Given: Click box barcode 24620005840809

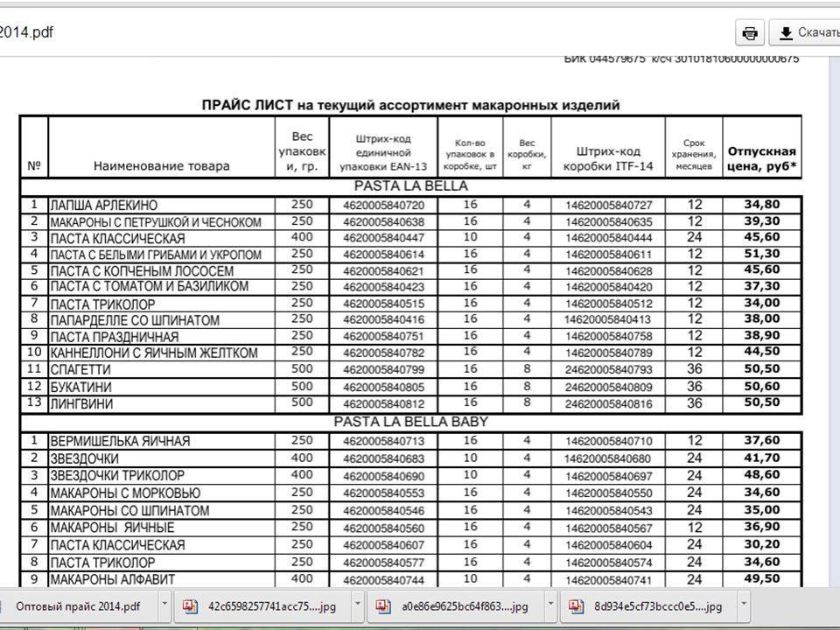Looking at the screenshot, I should [609, 387].
